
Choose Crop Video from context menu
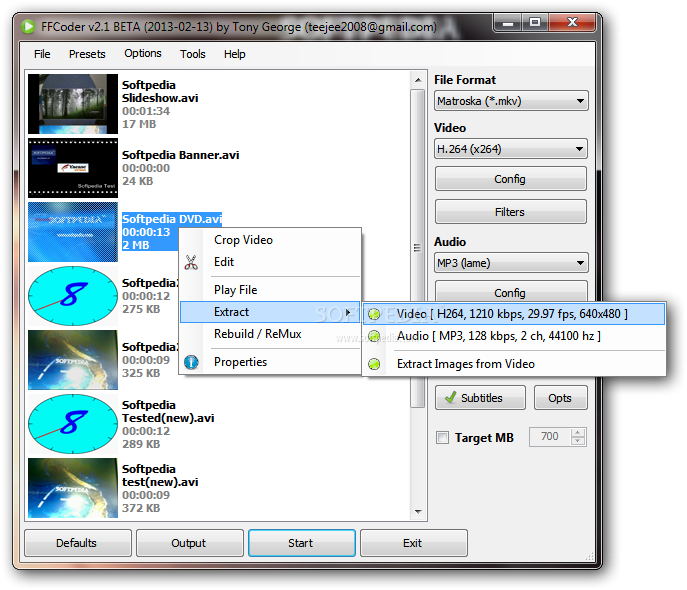pos(270,240)
